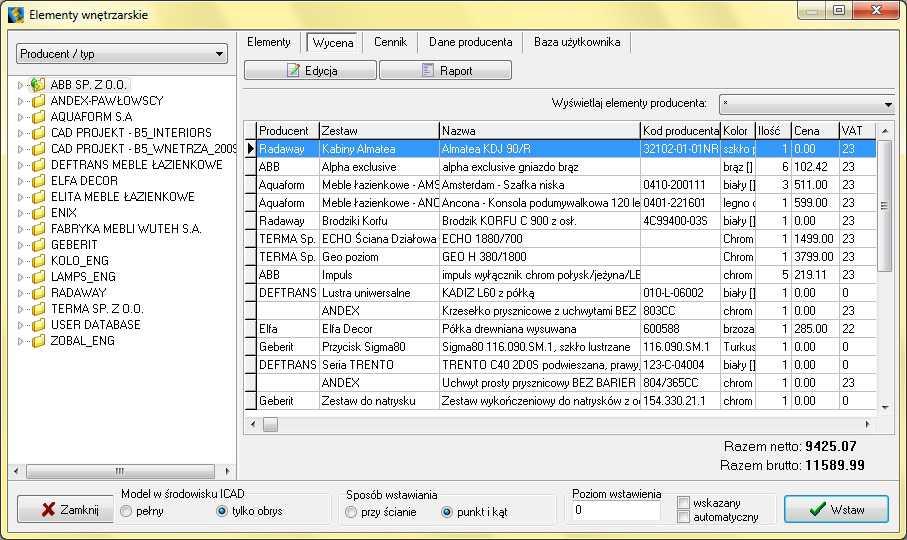Switch to the Wycena tab
The image size is (907, 540).
tap(333, 43)
